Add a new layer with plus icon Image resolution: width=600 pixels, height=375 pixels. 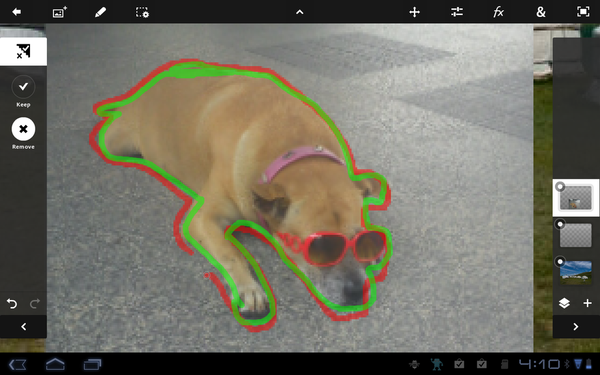click(x=587, y=303)
